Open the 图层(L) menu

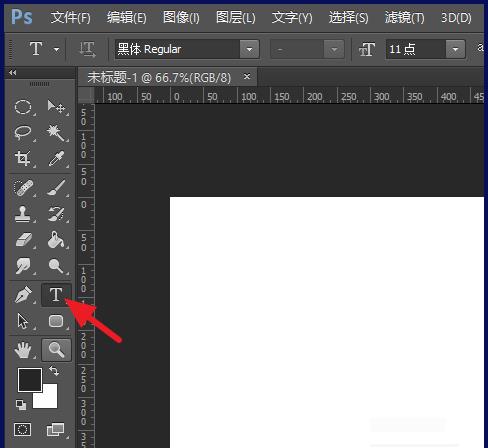pos(236,17)
